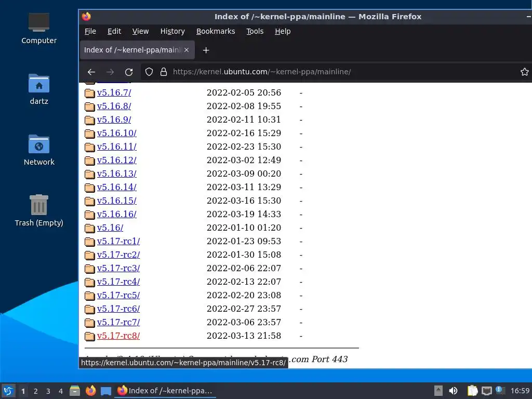Open network status tray icon
The width and height of the screenshot is (532, 399).
486,391
